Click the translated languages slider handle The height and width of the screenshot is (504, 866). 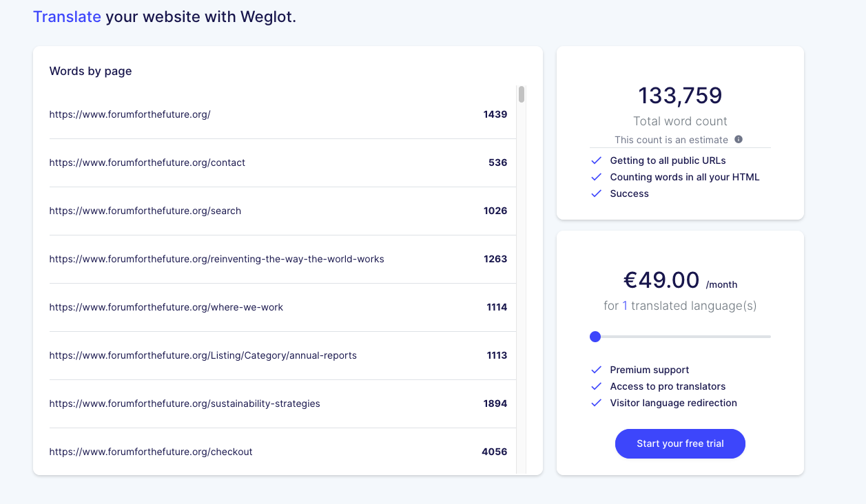coord(595,337)
